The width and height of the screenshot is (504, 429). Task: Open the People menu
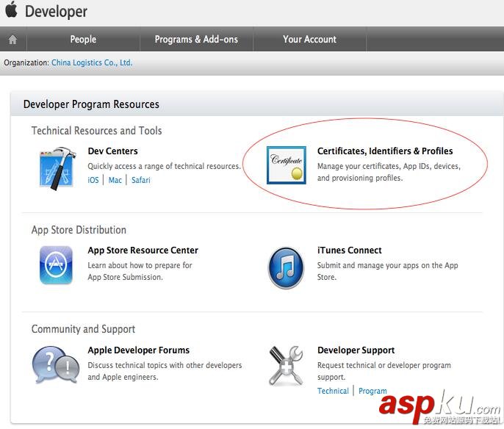[x=83, y=39]
